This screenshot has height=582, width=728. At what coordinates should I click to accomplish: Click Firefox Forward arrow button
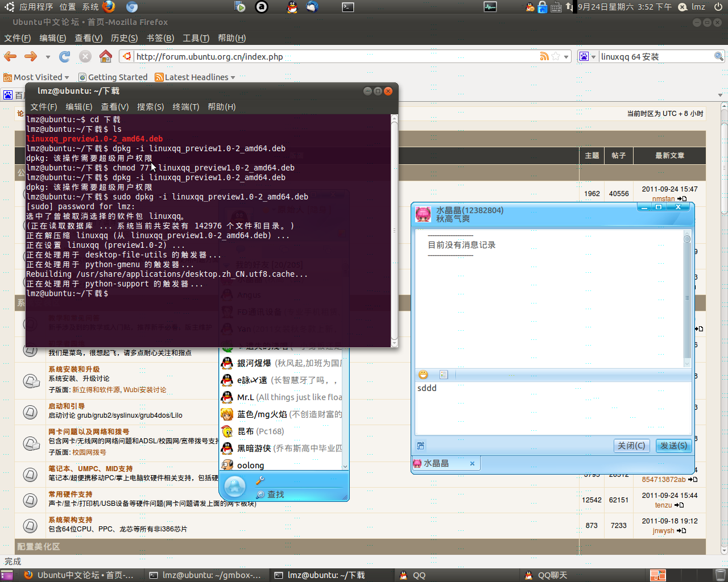[31, 56]
